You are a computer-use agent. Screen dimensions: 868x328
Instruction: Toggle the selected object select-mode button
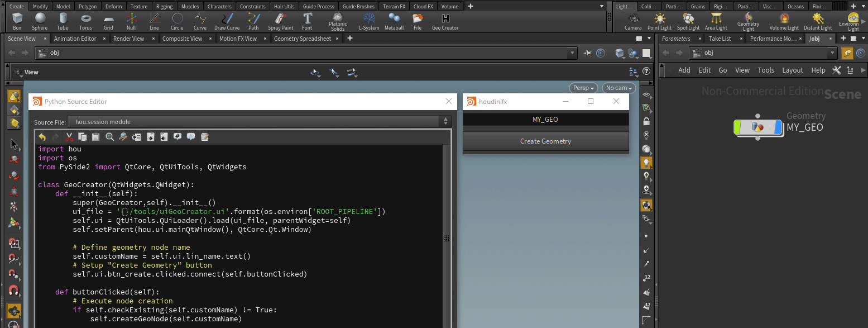(14, 97)
